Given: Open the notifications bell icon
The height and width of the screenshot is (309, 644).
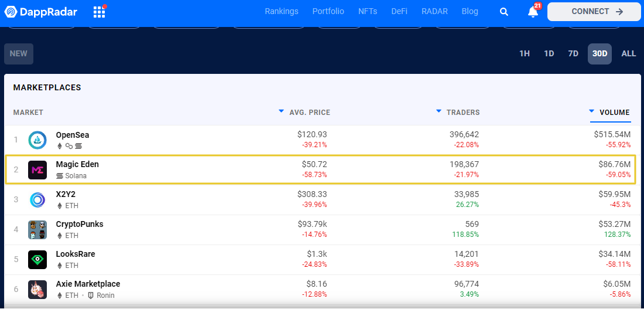Looking at the screenshot, I should [x=533, y=12].
